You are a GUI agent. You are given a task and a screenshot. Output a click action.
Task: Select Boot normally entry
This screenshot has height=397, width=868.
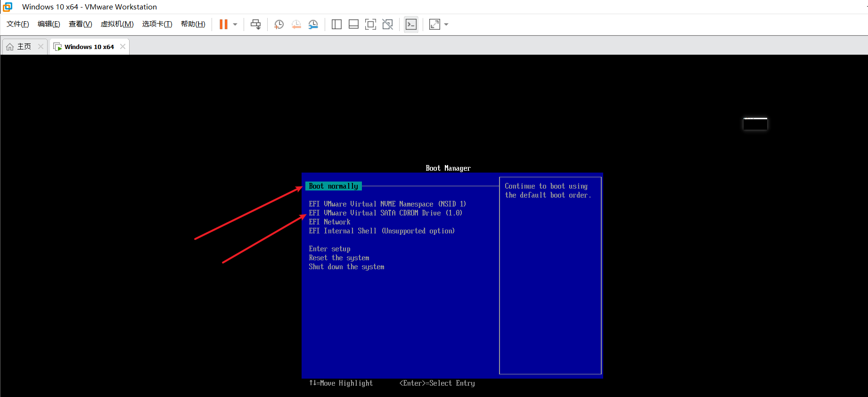coord(334,186)
